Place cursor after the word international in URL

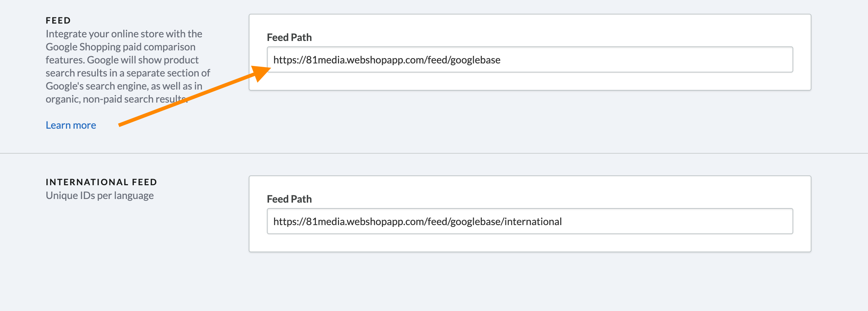[562, 221]
